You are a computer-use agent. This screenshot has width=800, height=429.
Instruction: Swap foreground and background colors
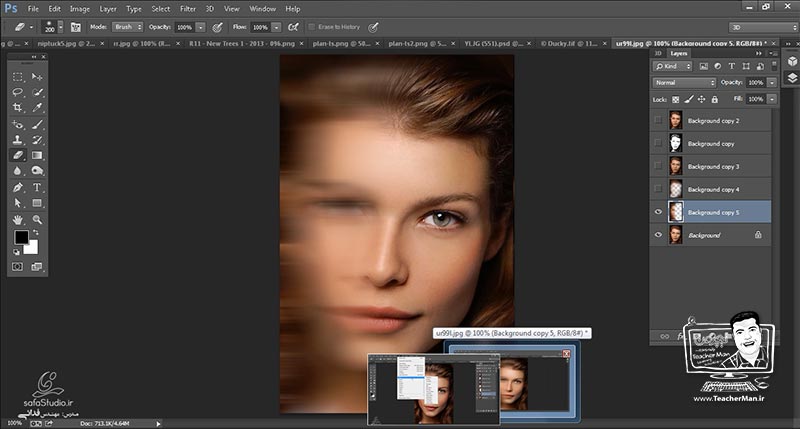(x=36, y=232)
